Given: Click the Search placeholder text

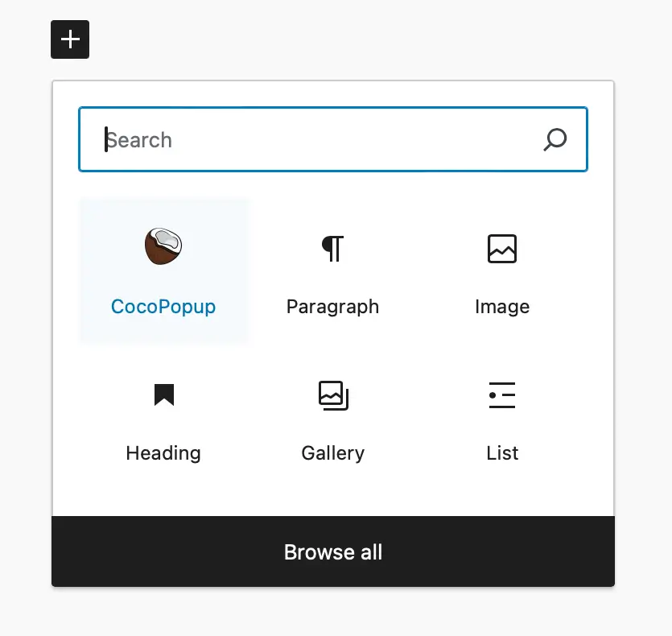Looking at the screenshot, I should pyautogui.click(x=140, y=140).
